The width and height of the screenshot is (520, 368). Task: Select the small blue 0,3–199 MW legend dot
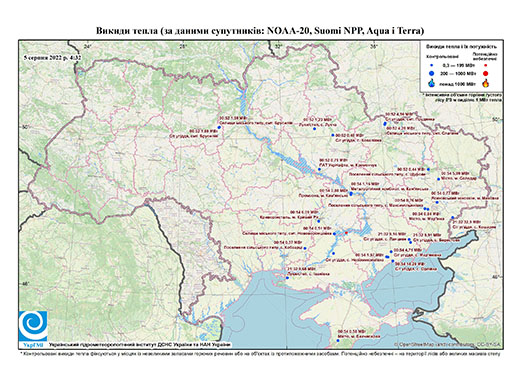tap(432, 66)
